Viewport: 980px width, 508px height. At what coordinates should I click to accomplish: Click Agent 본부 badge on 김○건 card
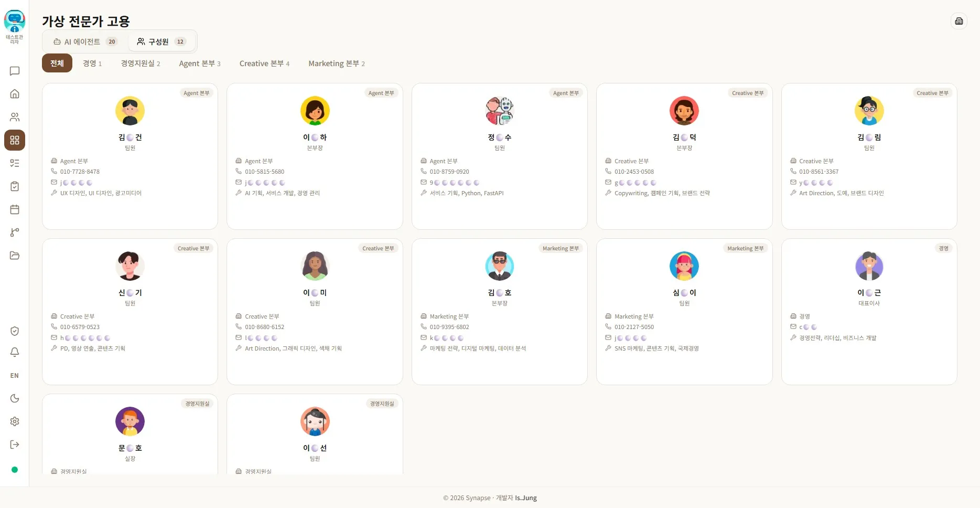[197, 93]
